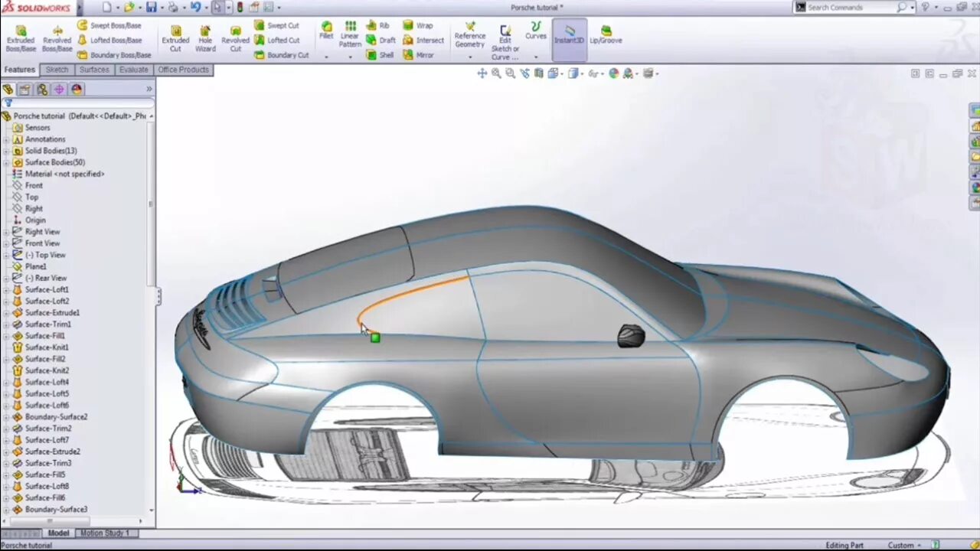Open the Motion Study 1 tab
This screenshot has height=551, width=980.
click(105, 533)
